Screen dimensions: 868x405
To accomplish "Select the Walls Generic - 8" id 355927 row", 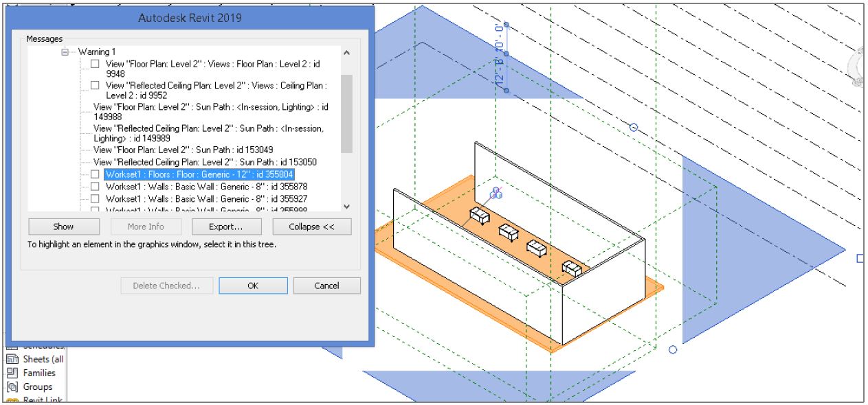I will pos(206,198).
